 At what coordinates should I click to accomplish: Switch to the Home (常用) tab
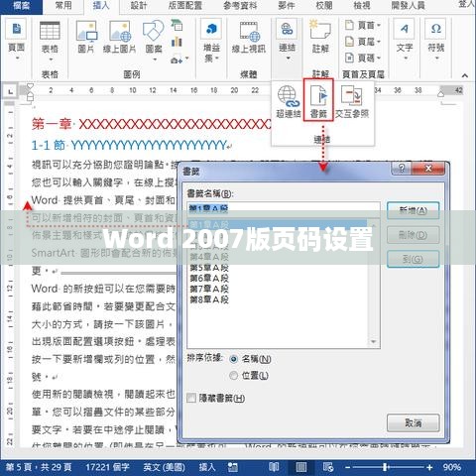coord(63,6)
